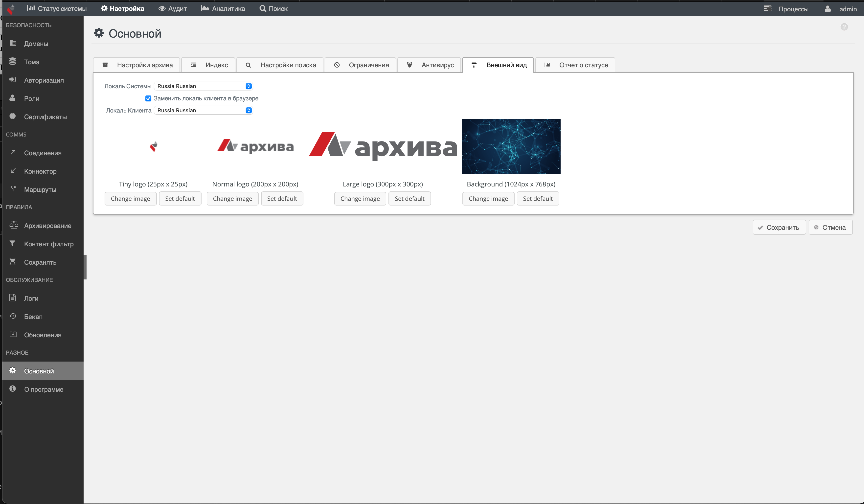The width and height of the screenshot is (864, 504).
Task: Click the Ограничения ban icon
Action: pos(337,65)
